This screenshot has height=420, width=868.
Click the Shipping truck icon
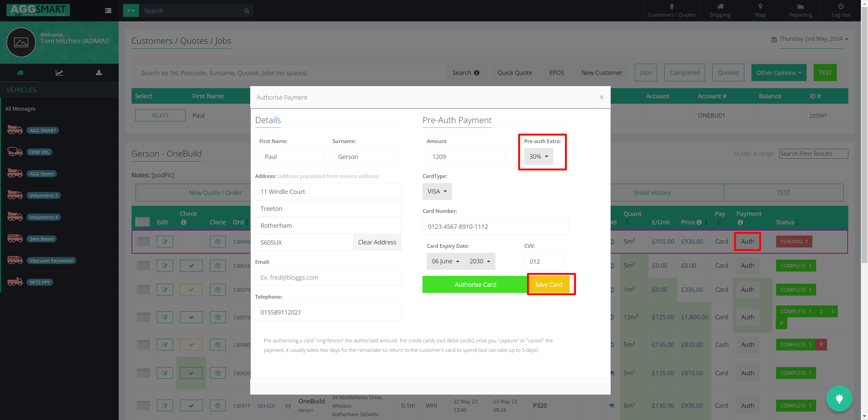[x=720, y=6]
